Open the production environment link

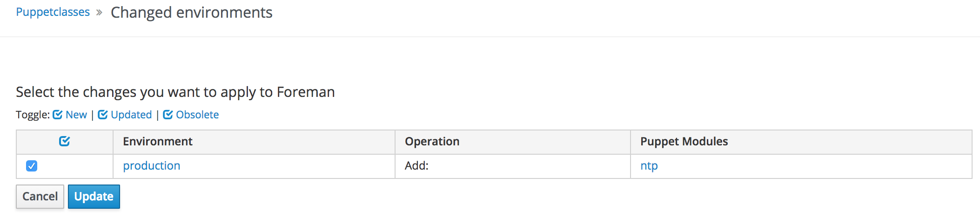152,166
